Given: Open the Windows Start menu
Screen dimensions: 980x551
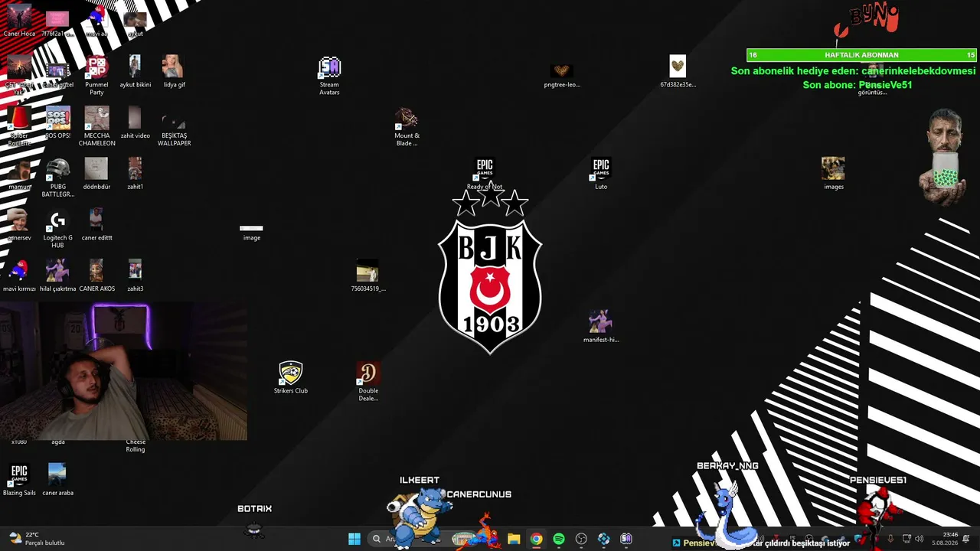Looking at the screenshot, I should pos(354,540).
